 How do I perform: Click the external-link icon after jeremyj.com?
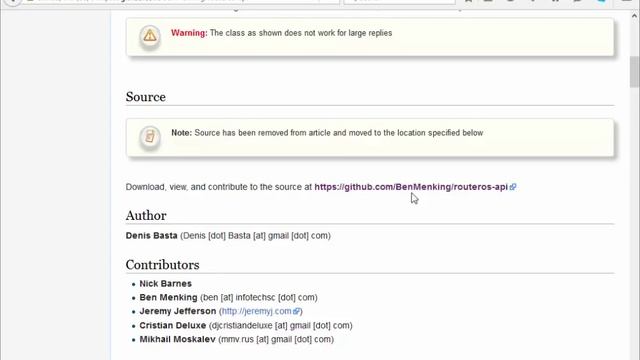(296, 311)
